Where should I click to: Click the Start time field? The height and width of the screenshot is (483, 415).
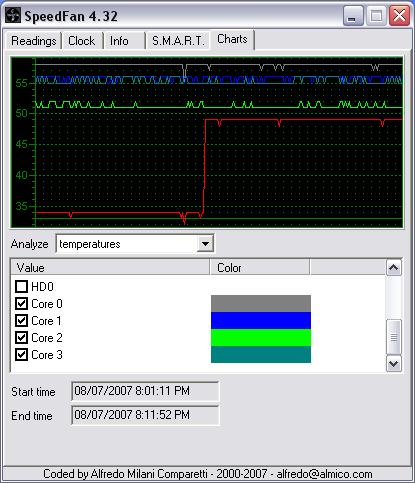point(145,391)
